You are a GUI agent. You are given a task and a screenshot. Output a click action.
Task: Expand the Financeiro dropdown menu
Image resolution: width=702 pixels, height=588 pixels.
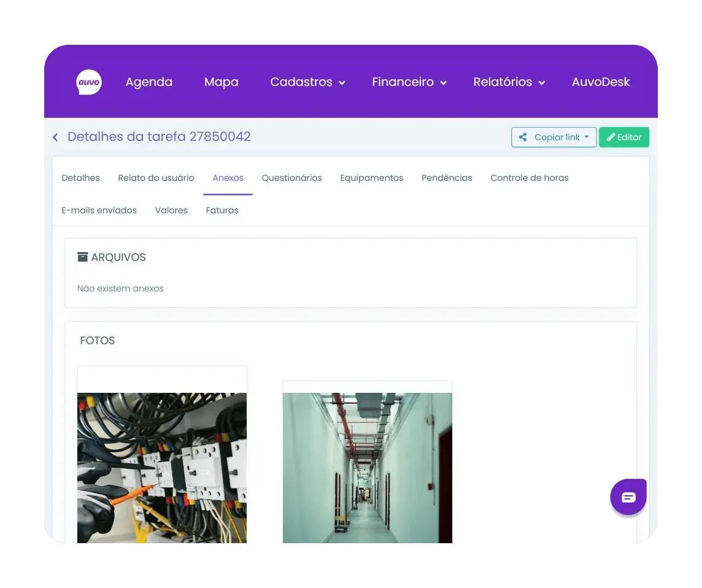coord(409,82)
